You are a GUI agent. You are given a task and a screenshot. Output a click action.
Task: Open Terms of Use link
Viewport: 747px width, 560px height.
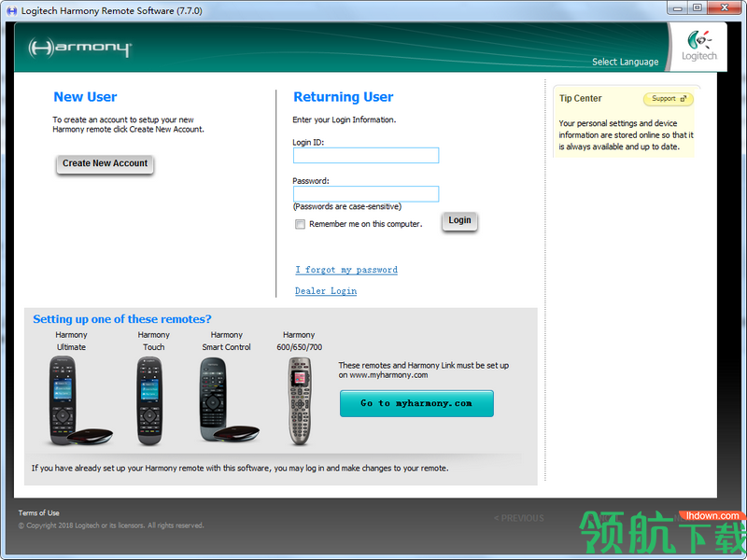[x=38, y=512]
